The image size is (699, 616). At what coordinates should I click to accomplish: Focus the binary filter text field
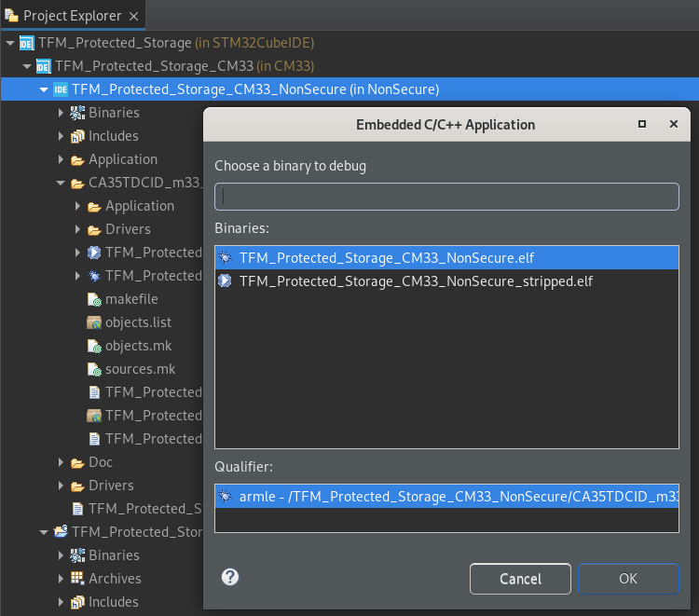coord(446,197)
